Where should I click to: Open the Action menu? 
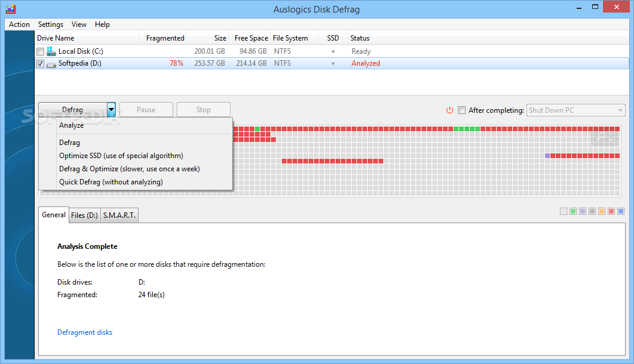(x=20, y=24)
